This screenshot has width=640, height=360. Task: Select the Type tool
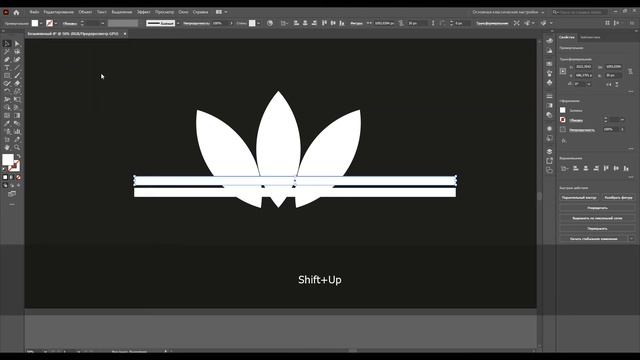coord(7,68)
